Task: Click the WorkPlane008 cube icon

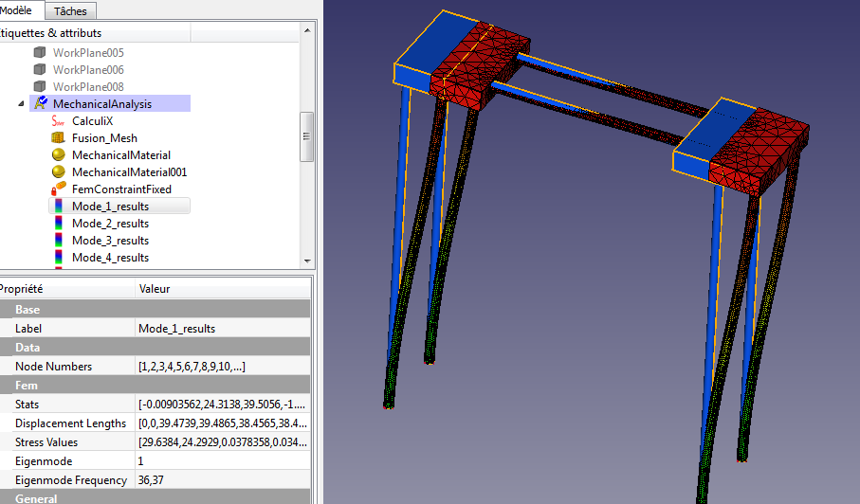Action: tap(40, 86)
